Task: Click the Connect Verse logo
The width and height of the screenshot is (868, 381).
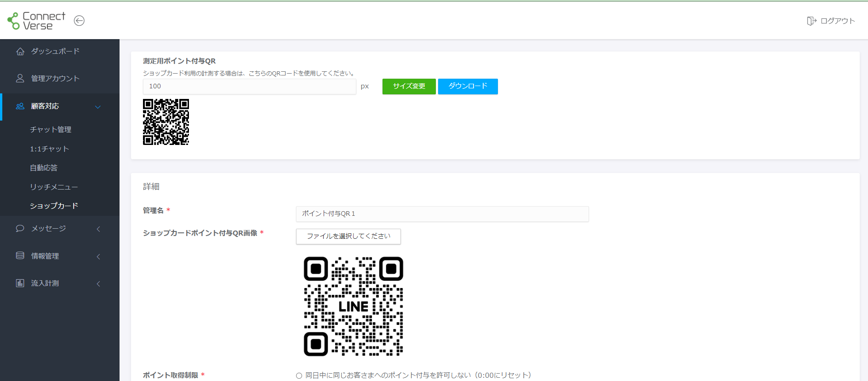Action: [x=36, y=21]
